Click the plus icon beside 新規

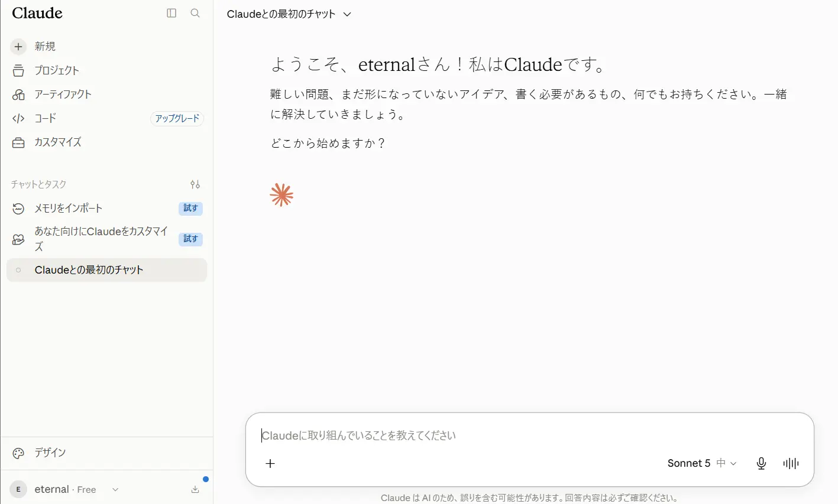click(18, 46)
